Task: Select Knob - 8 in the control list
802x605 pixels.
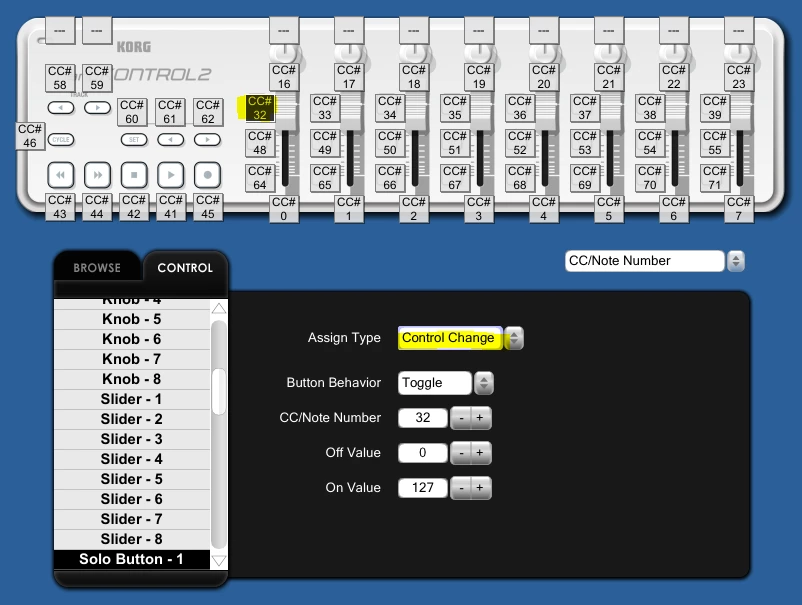Action: [x=132, y=379]
